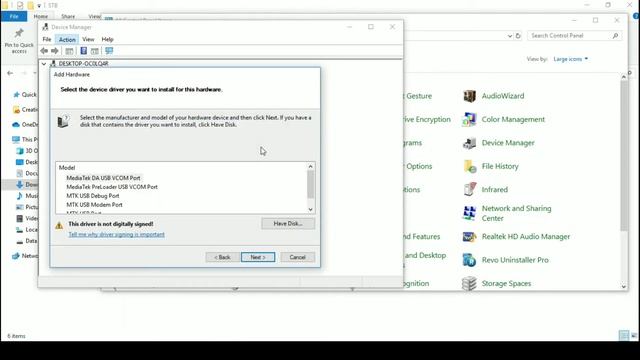This screenshot has height=360, width=640.
Task: Click the blue Help icon in Device Manager toolbar
Action: 83,51
